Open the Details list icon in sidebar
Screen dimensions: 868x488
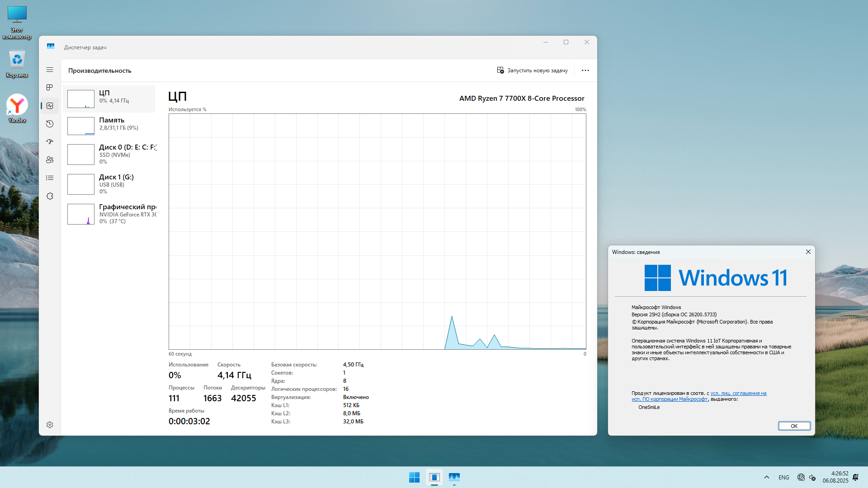tap(50, 178)
